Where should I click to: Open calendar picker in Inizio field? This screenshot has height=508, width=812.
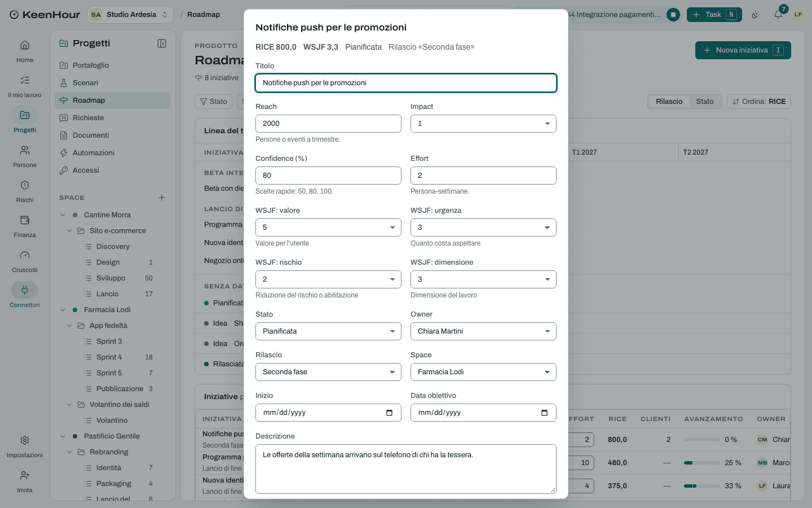pos(389,413)
